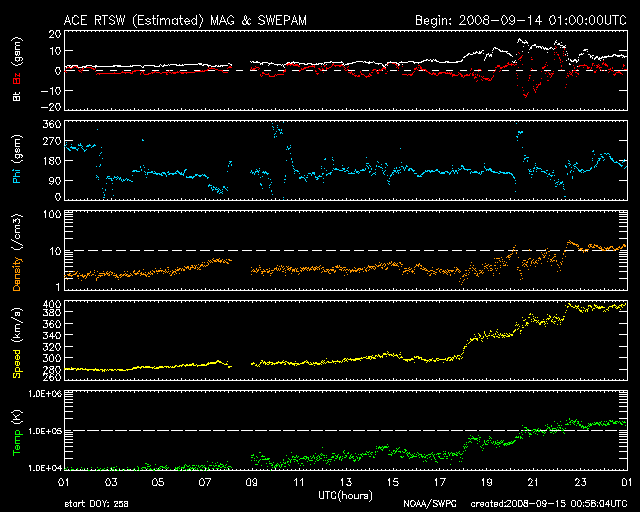Click the 17 hour tick label

click(440, 483)
